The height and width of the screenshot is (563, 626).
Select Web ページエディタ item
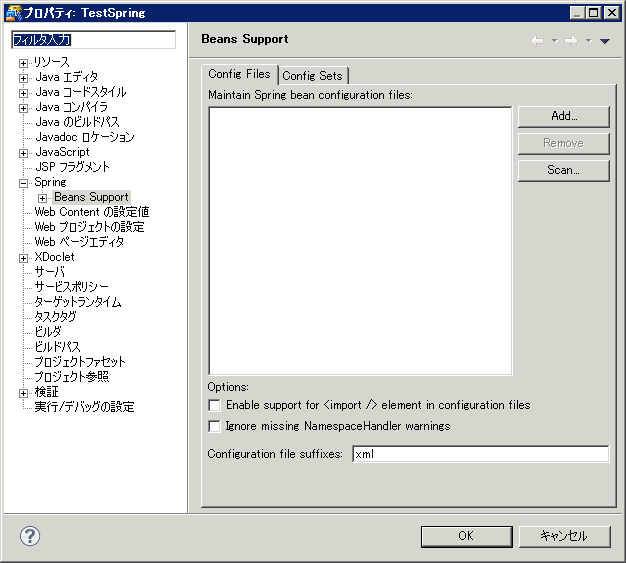[x=79, y=242]
